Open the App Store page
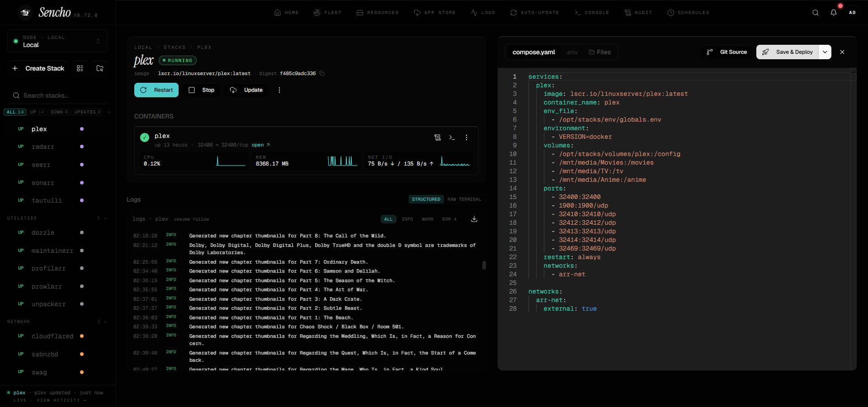The height and width of the screenshot is (407, 868). 434,13
